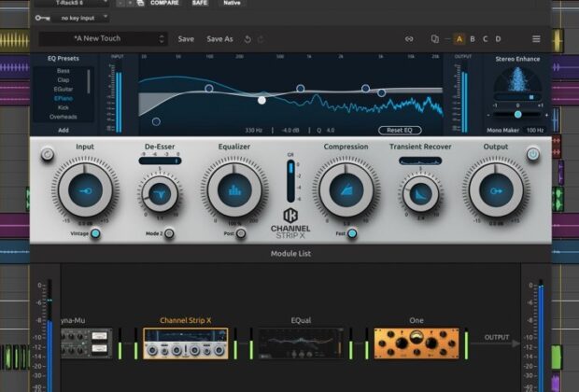The height and width of the screenshot is (392, 579).
Task: Switch to snapshot D
Action: click(x=498, y=39)
